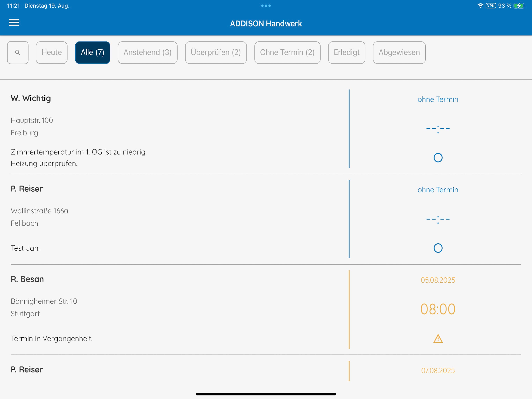Open the W. Wichtig order

click(266, 129)
